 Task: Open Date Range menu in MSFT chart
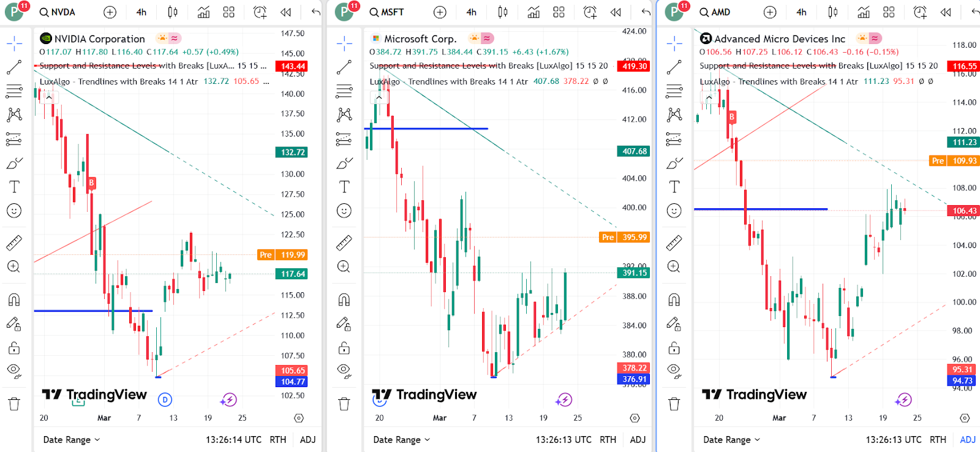coord(401,440)
